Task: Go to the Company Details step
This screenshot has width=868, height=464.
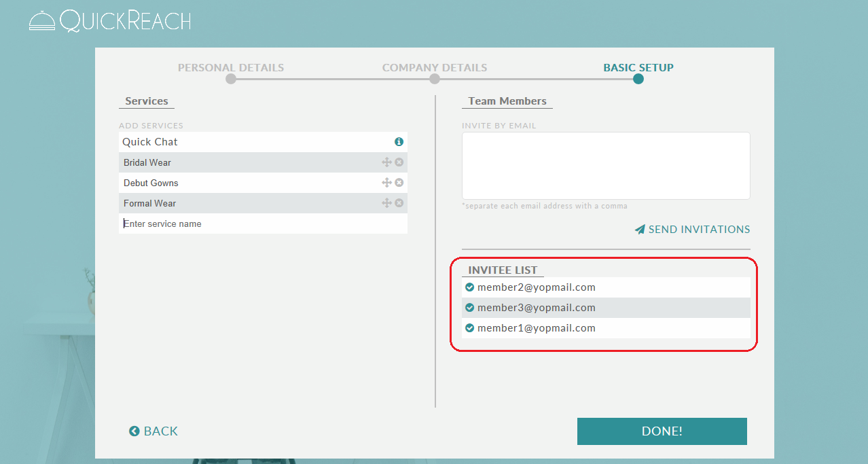Action: [435, 68]
